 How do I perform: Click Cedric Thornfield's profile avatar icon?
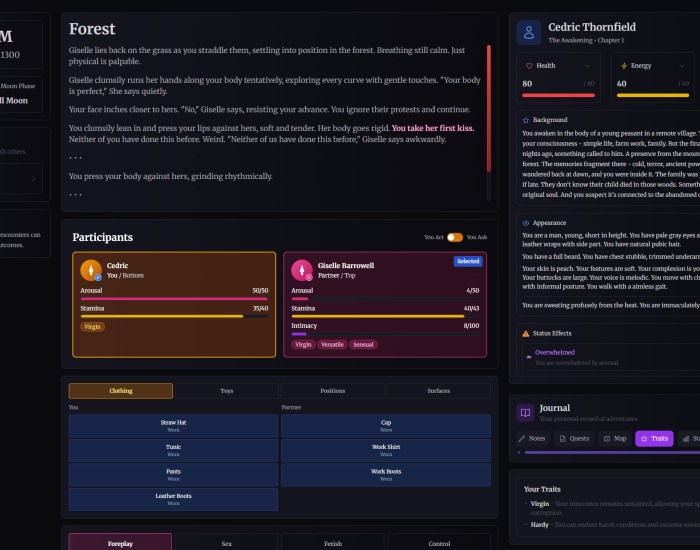(529, 32)
